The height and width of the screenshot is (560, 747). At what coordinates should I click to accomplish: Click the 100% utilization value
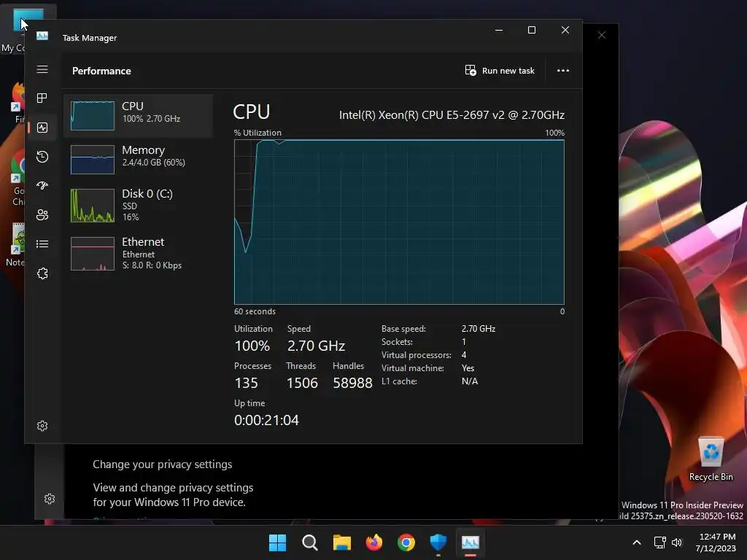coord(252,346)
